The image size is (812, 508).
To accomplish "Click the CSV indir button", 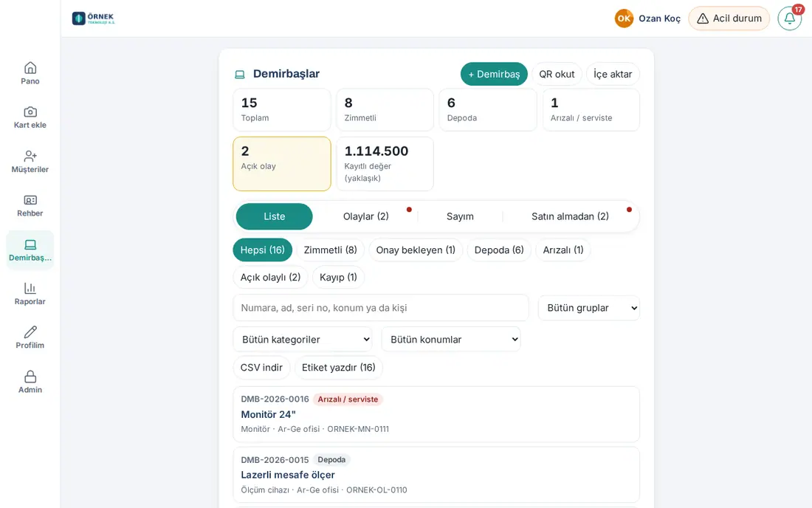I will 261,368.
